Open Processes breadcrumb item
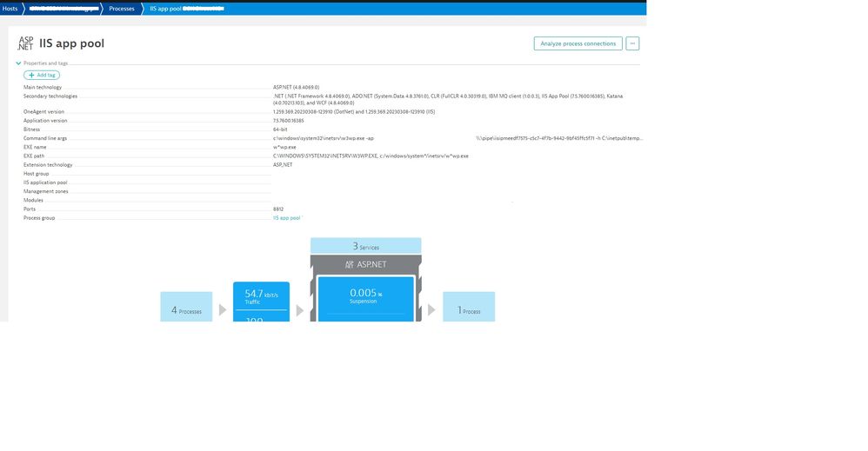This screenshot has width=868, height=451. click(122, 8)
